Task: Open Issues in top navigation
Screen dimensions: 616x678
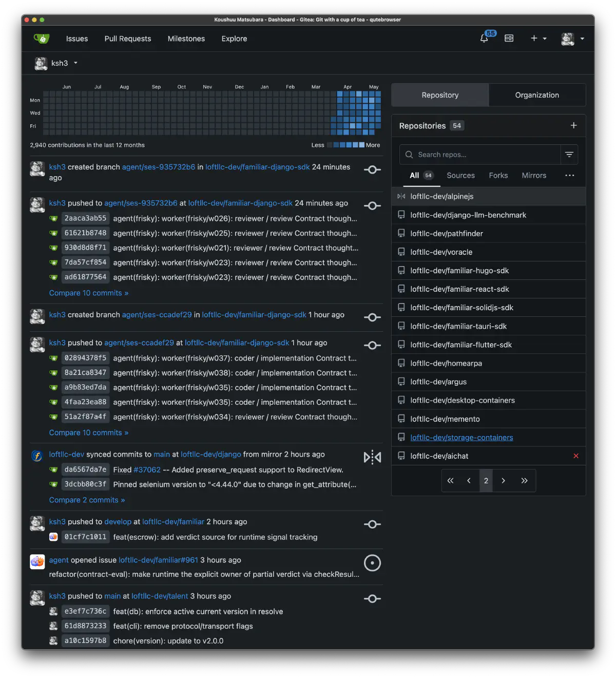Action: [x=77, y=39]
